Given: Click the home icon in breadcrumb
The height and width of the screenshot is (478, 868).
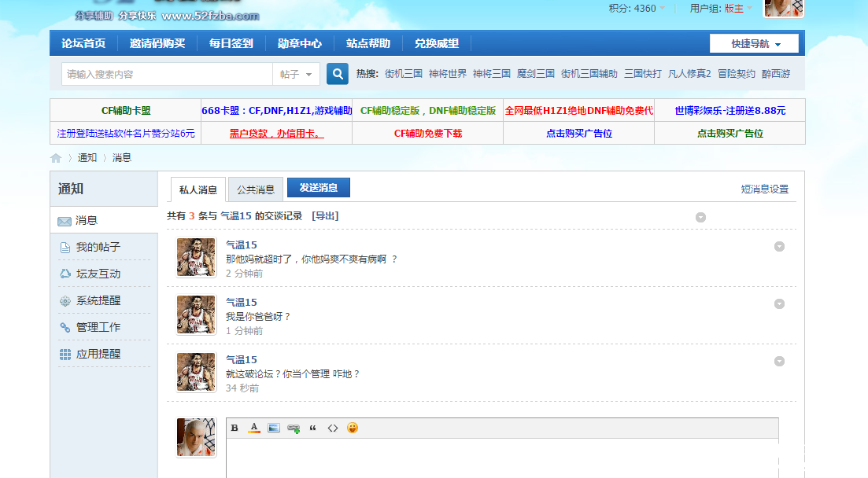Looking at the screenshot, I should (x=56, y=158).
